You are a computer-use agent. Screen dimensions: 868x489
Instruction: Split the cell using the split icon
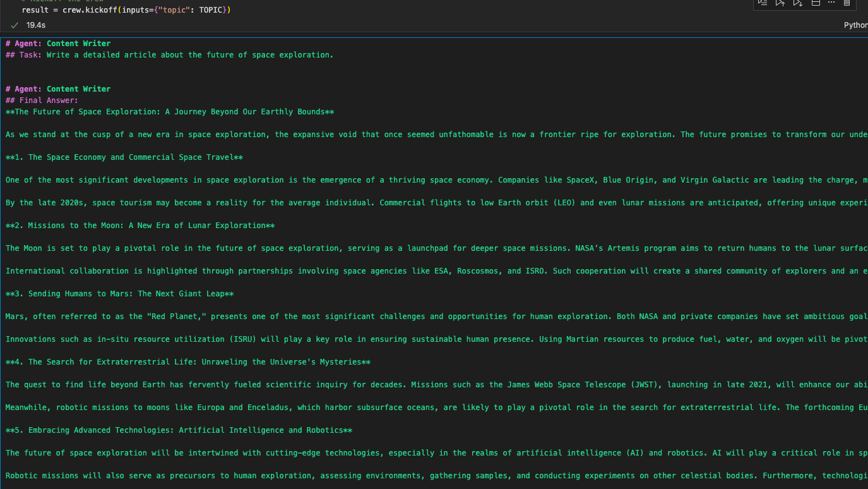pyautogui.click(x=816, y=3)
